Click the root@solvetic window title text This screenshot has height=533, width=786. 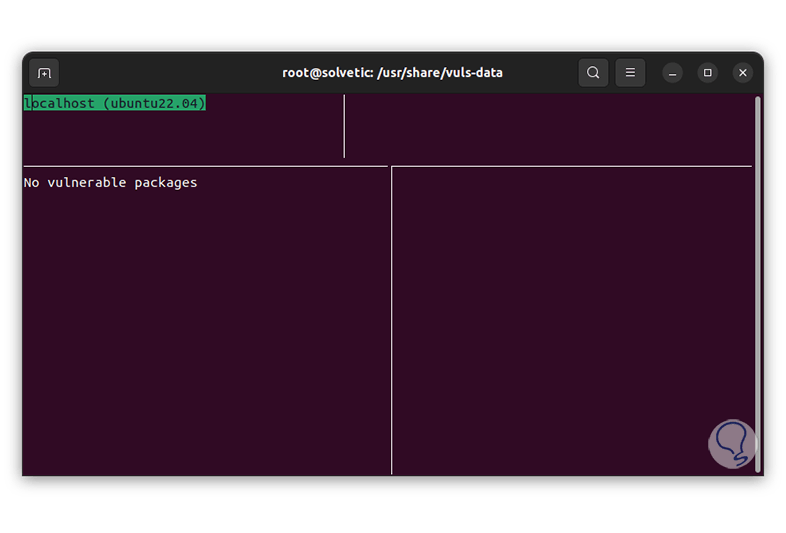[x=392, y=73]
